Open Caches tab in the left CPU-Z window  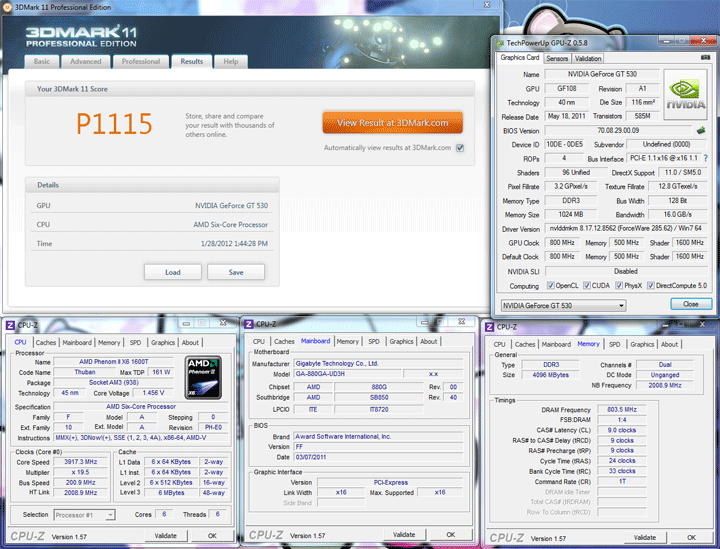click(x=46, y=342)
